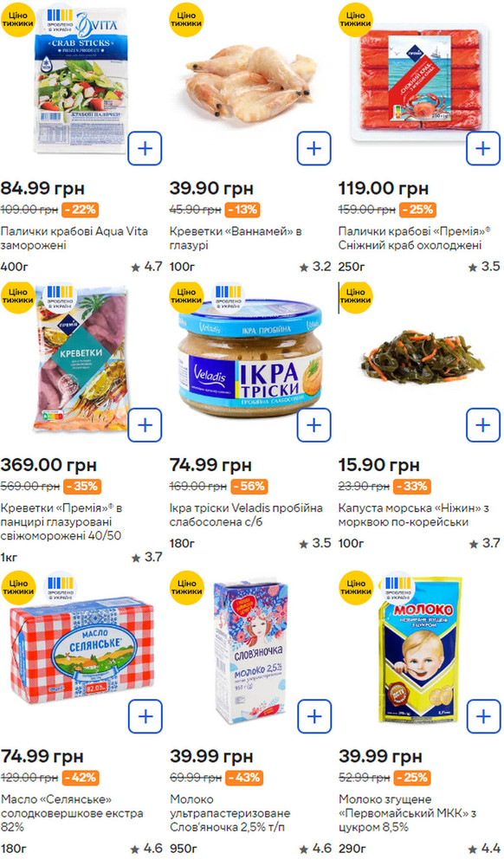Add Vannamei shrimp in glaze to cart
The width and height of the screenshot is (504, 866).
tap(313, 149)
